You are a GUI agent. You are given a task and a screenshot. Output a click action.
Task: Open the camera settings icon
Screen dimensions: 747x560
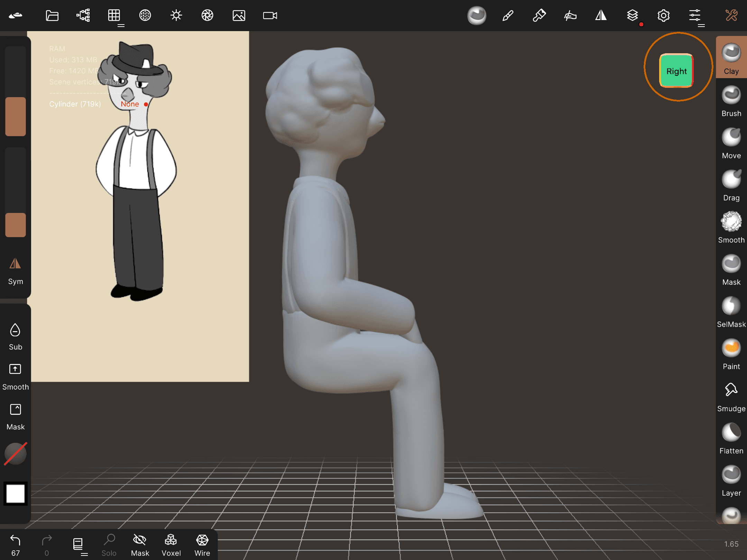[270, 16]
